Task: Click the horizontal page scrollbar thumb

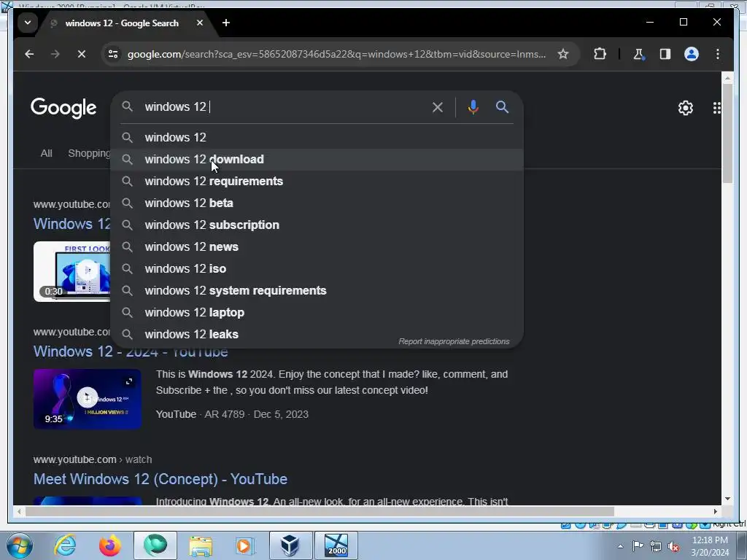Action: [x=320, y=511]
